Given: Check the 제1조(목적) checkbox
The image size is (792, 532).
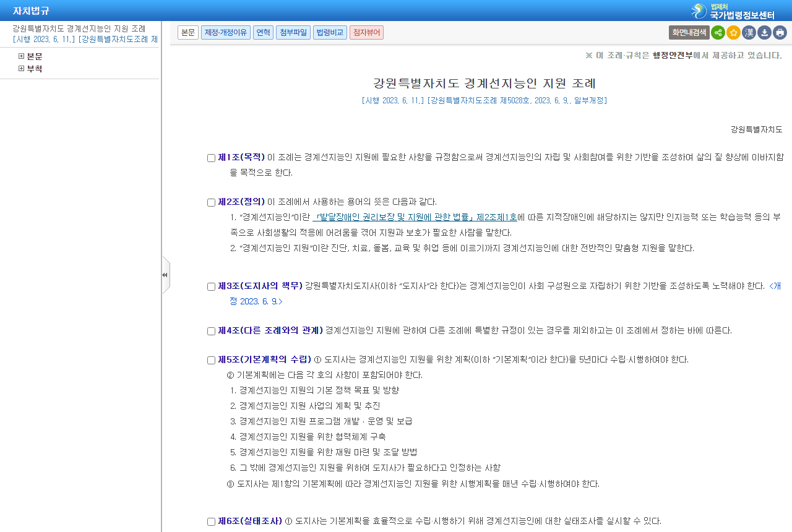Looking at the screenshot, I should [x=211, y=158].
